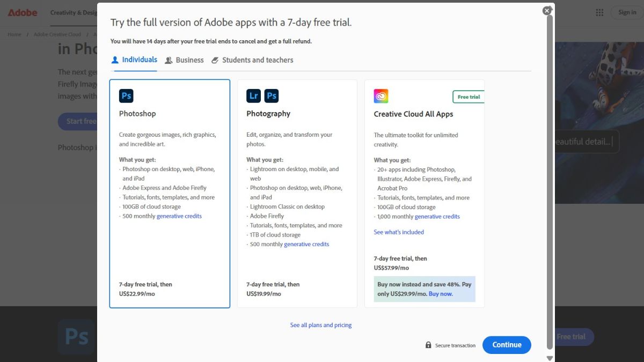The width and height of the screenshot is (644, 362).
Task: Click the person icon beside Individuals
Action: [115, 60]
